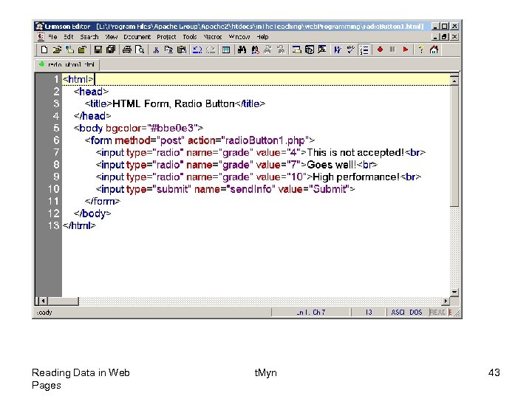Click the line with 'Goes well!'

coord(236,165)
